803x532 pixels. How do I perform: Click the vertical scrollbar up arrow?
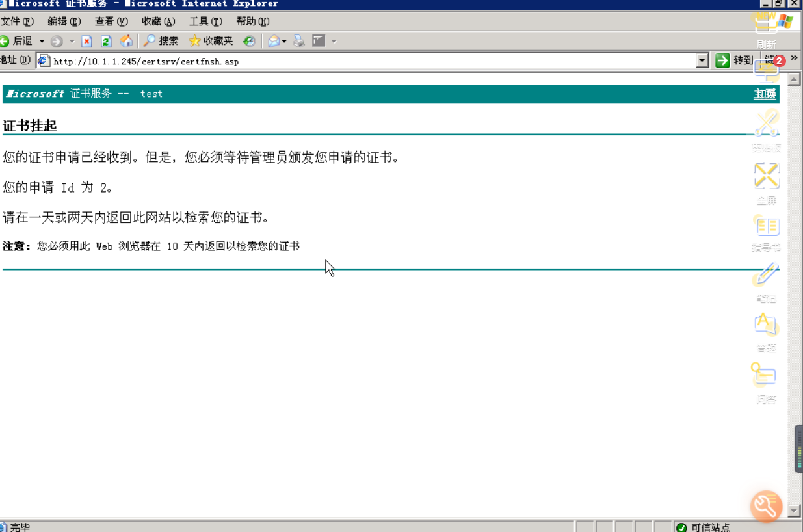tap(794, 79)
